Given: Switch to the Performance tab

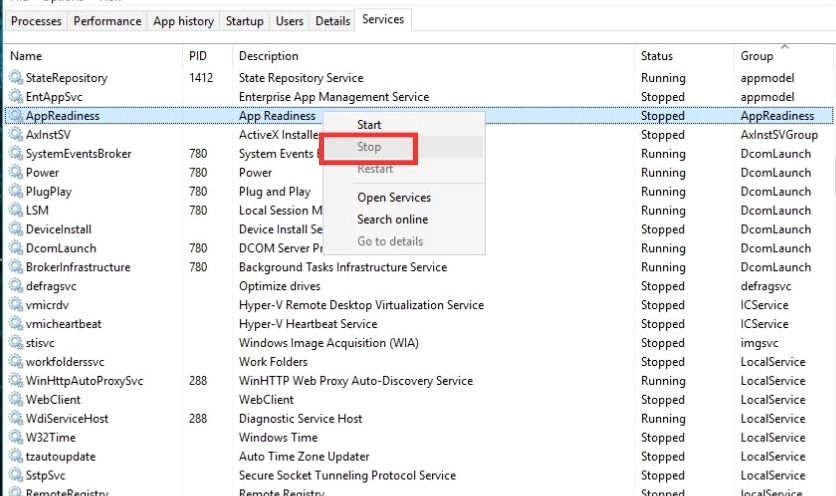Looking at the screenshot, I should [x=107, y=21].
